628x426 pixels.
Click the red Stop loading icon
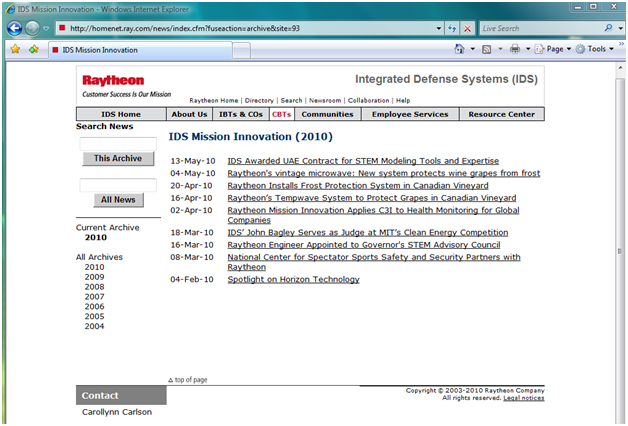[467, 28]
